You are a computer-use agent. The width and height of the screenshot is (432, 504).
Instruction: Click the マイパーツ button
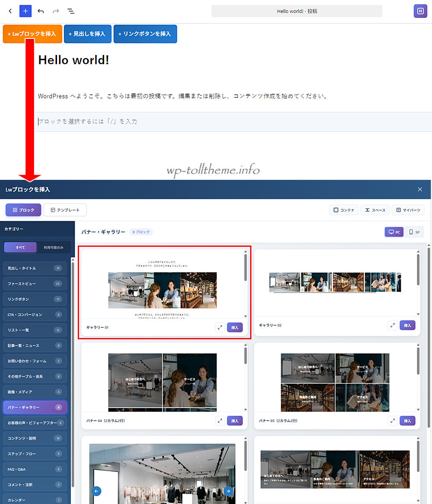click(408, 210)
